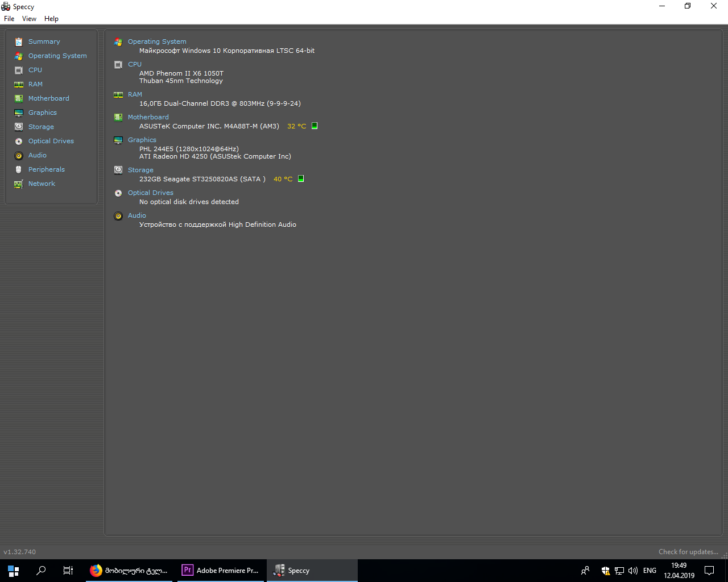This screenshot has width=728, height=582.
Task: Click the text '232GB Seagate ST3250820AS (SATA )'
Action: coord(202,179)
